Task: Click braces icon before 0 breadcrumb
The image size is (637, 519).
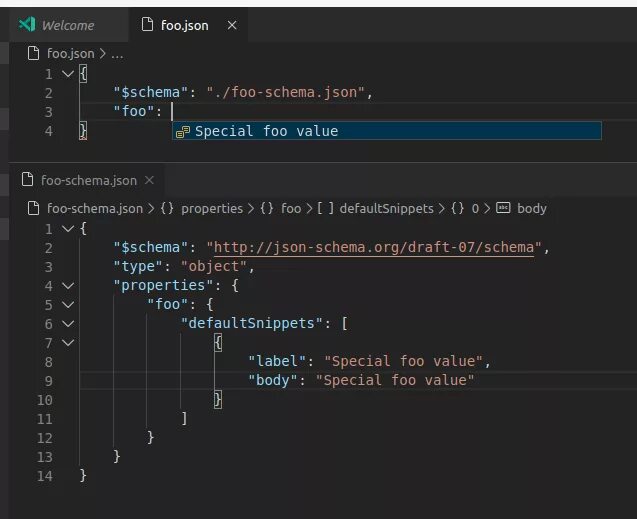Action: coord(457,208)
